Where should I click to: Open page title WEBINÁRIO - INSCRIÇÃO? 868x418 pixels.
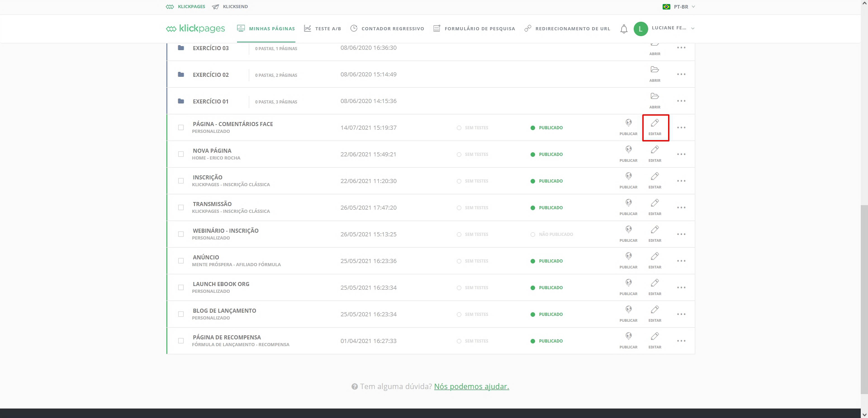225,230
